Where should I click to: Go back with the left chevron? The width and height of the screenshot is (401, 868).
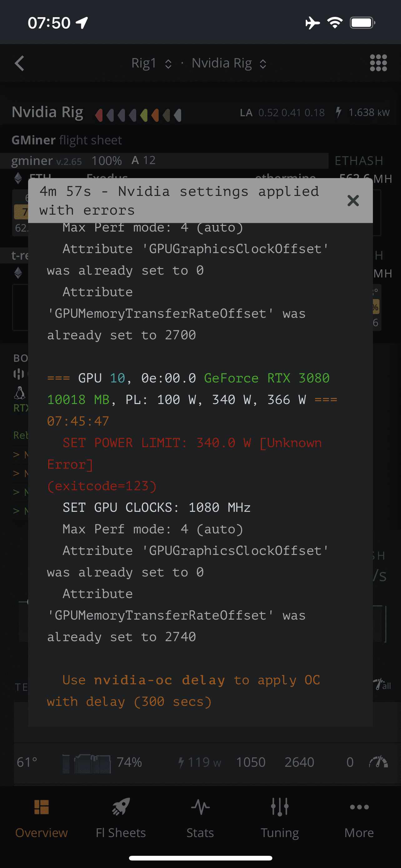20,63
